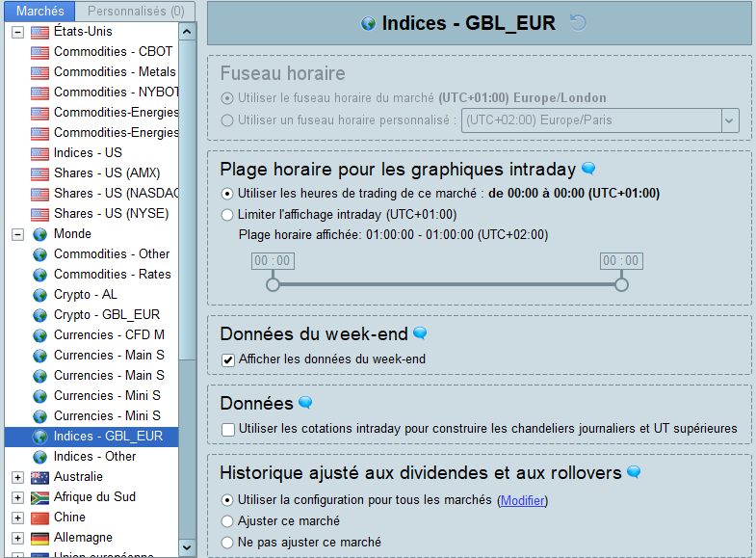756x558 pixels.
Task: Switch to the Personnalisés (0) tab
Action: pos(136,12)
